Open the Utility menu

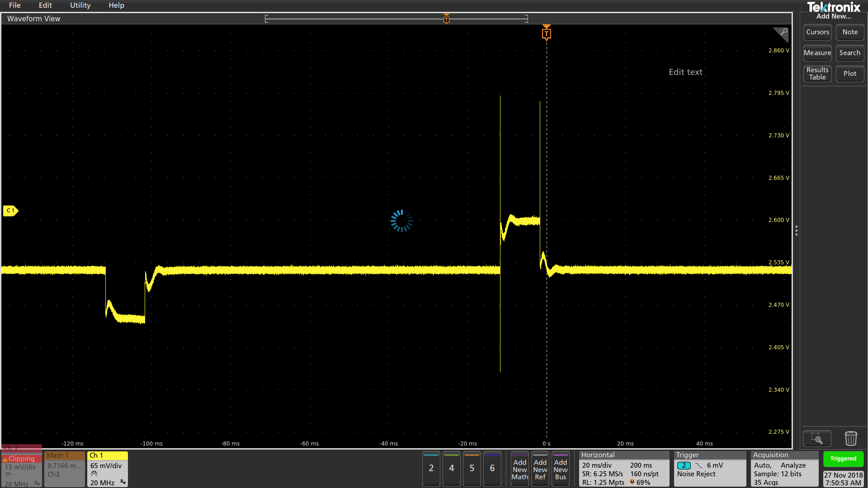(80, 5)
